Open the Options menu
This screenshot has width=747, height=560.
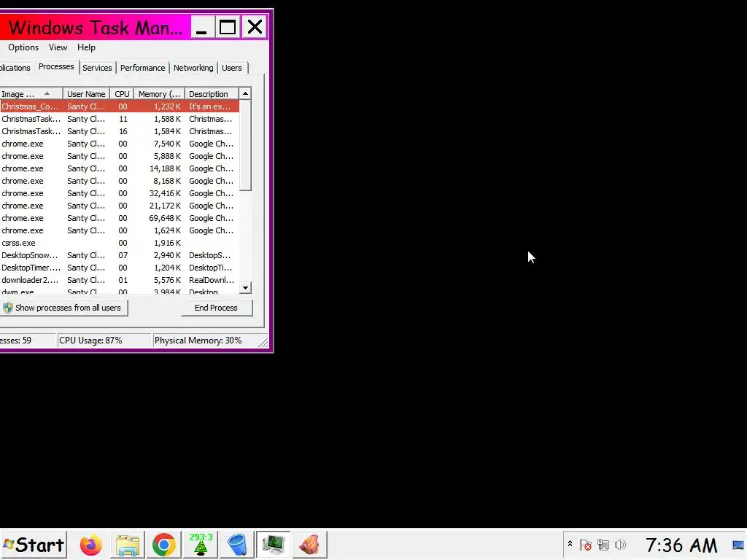click(23, 47)
